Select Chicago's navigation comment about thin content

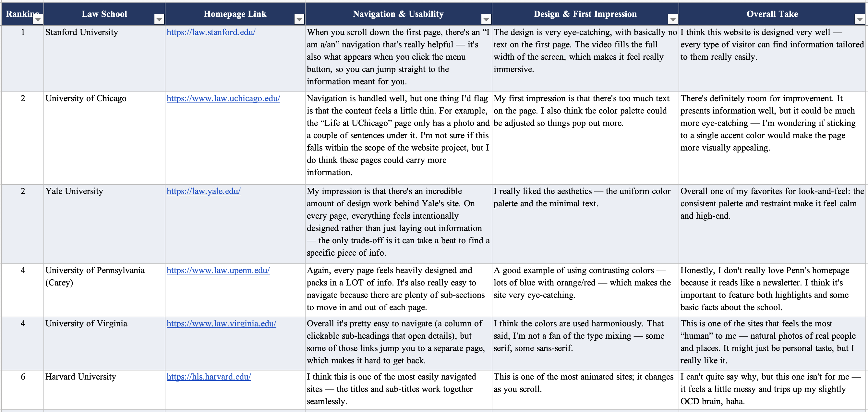(x=398, y=138)
